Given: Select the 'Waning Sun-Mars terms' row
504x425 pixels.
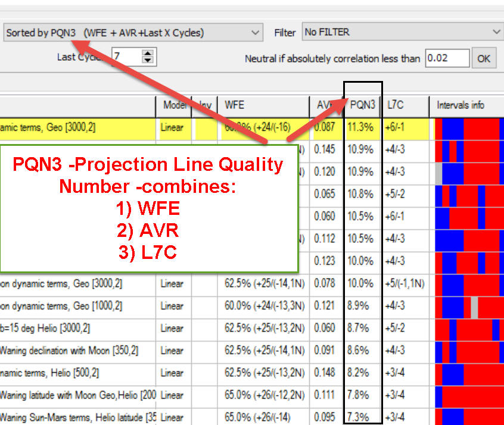Looking at the screenshot, I should (77, 417).
